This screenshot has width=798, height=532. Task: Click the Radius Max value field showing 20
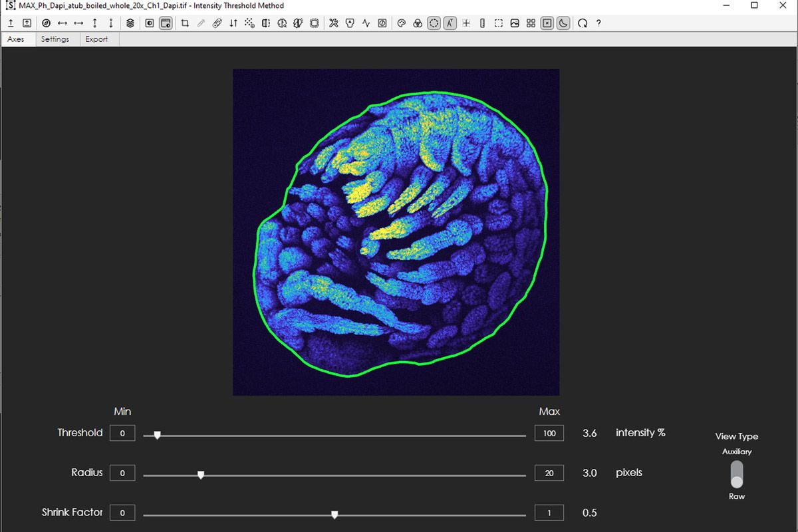click(x=549, y=473)
